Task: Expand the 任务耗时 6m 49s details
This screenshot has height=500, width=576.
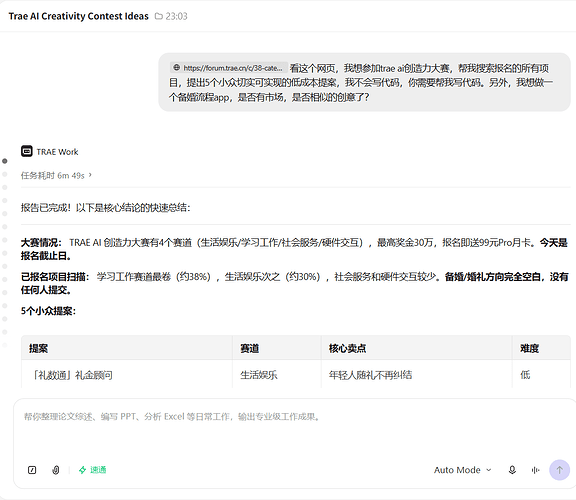Action: coord(56,176)
